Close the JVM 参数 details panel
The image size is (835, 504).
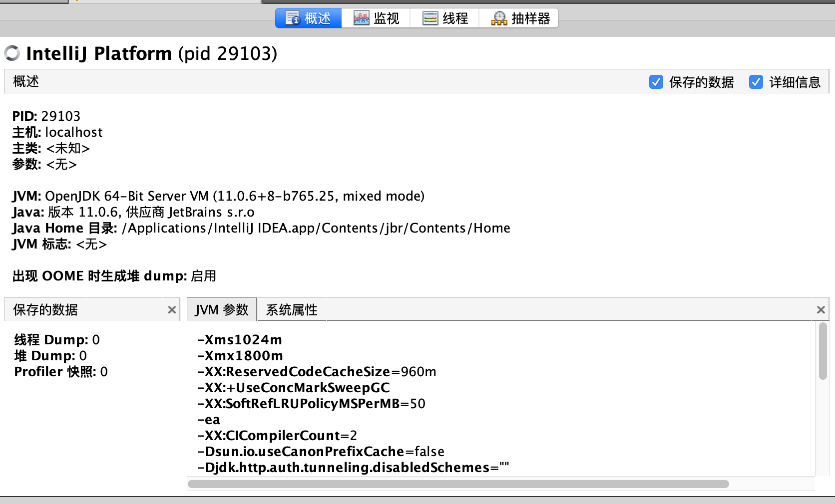(x=820, y=310)
